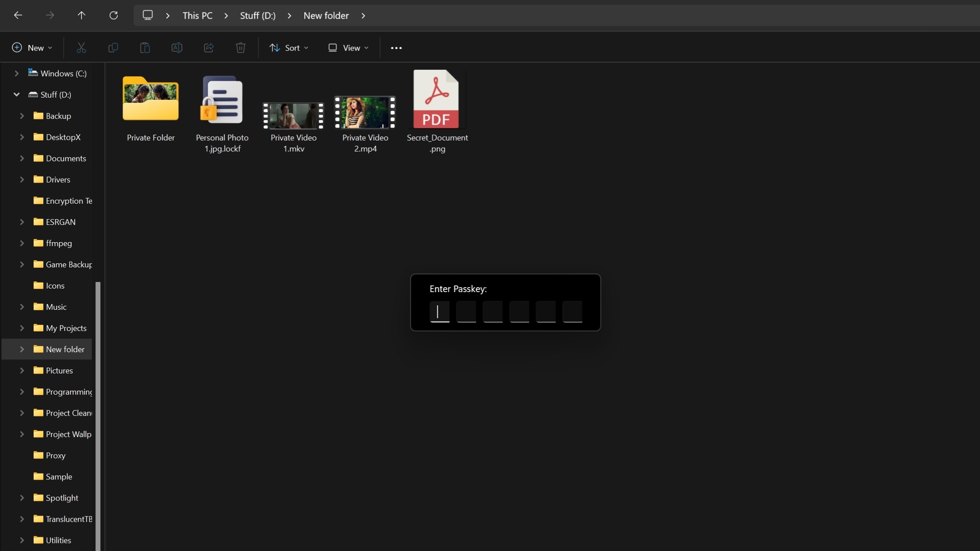Refresh the current folder view
Image resolution: width=980 pixels, height=551 pixels.
(114, 15)
